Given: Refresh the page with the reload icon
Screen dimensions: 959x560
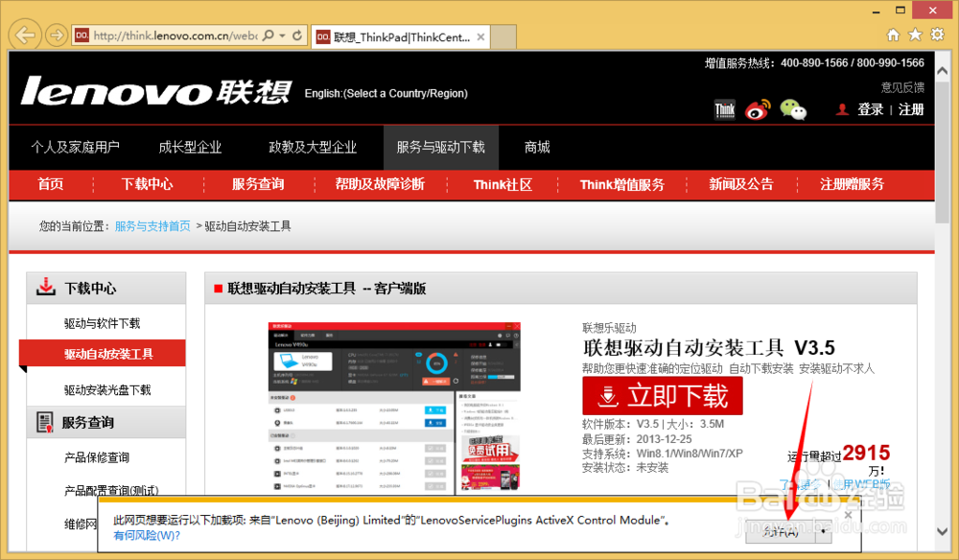Looking at the screenshot, I should pyautogui.click(x=297, y=35).
